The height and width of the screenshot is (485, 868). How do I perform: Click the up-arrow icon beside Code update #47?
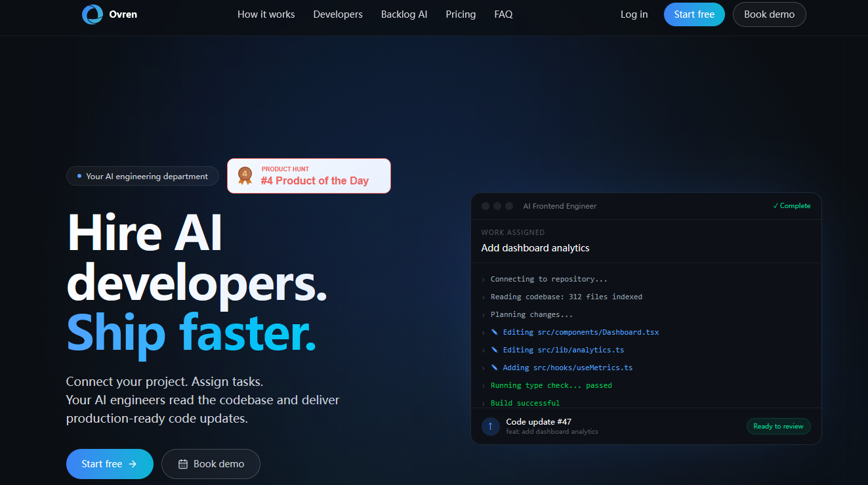click(490, 427)
